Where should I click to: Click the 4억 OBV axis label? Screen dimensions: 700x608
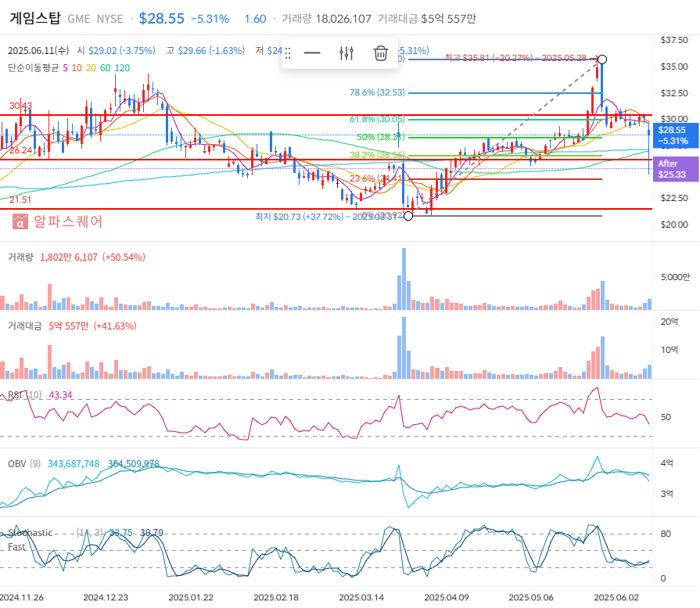(x=667, y=463)
